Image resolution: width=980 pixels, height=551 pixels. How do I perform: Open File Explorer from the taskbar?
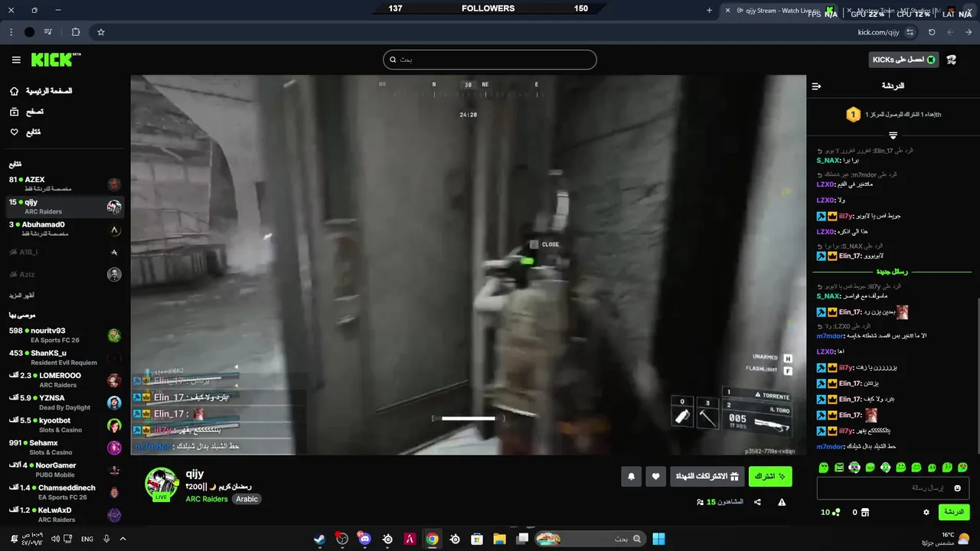[499, 539]
